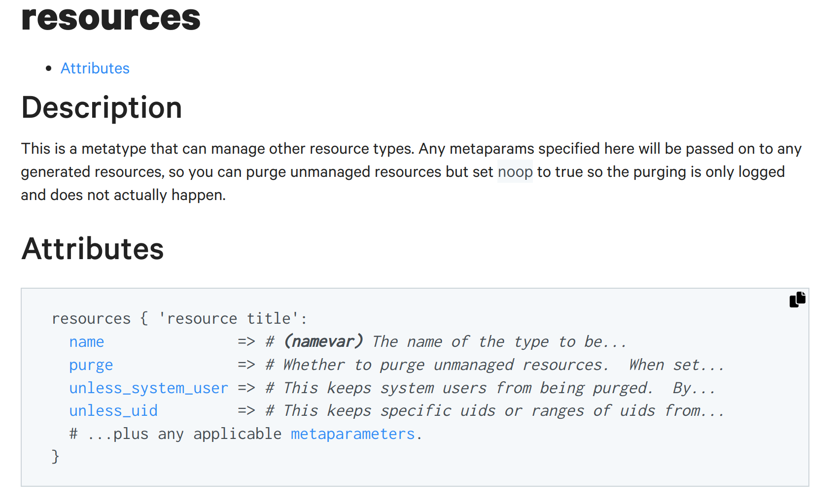Open the Attributes table-of-contents link
Screen dimensions: 838x504
95,68
